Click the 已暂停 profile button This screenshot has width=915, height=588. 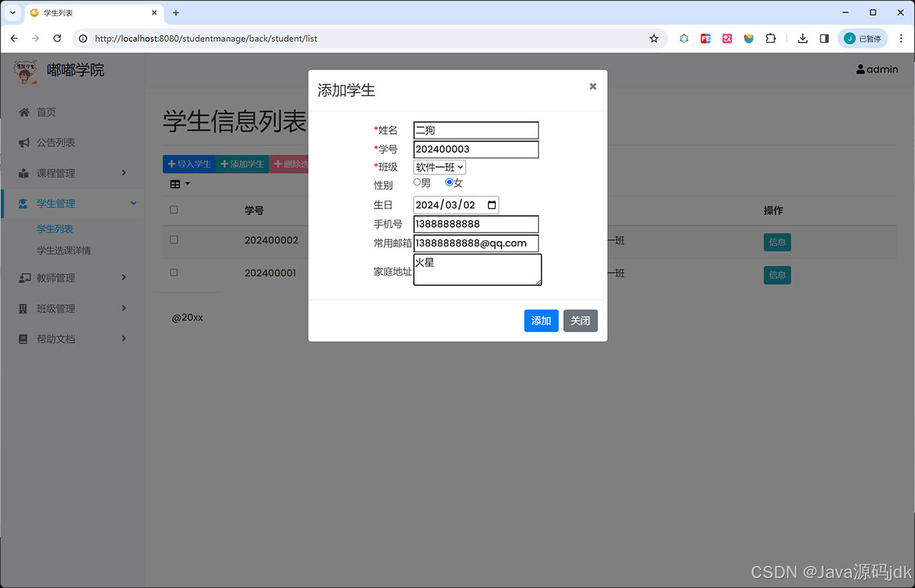862,39
